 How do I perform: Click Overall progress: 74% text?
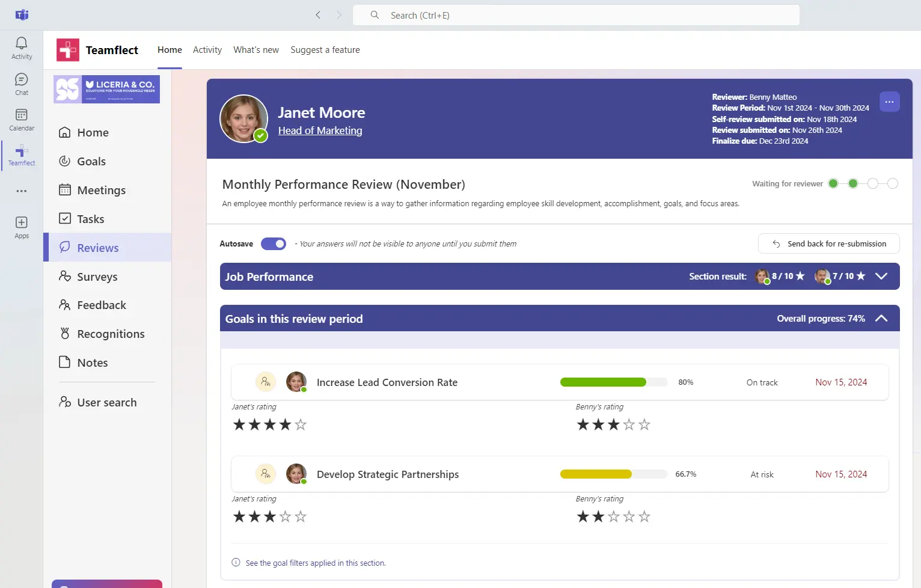tap(821, 319)
